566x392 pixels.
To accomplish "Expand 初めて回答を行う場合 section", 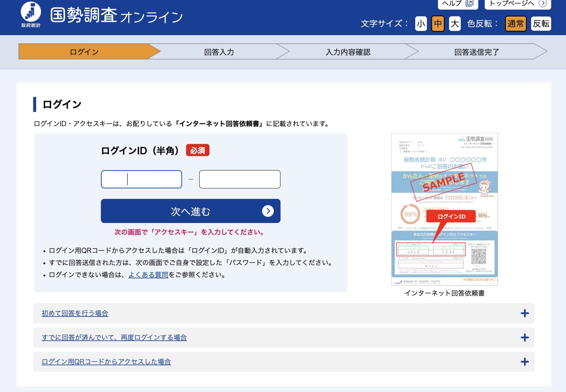I will coord(75,313).
